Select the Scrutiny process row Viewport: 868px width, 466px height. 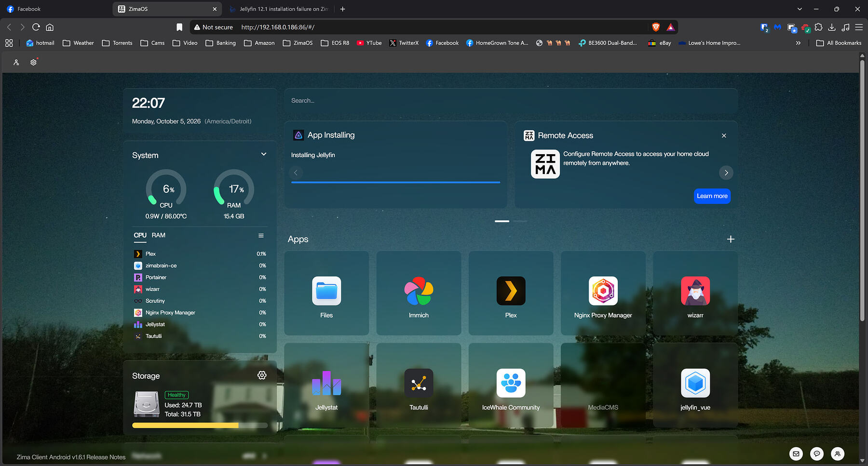(x=200, y=301)
